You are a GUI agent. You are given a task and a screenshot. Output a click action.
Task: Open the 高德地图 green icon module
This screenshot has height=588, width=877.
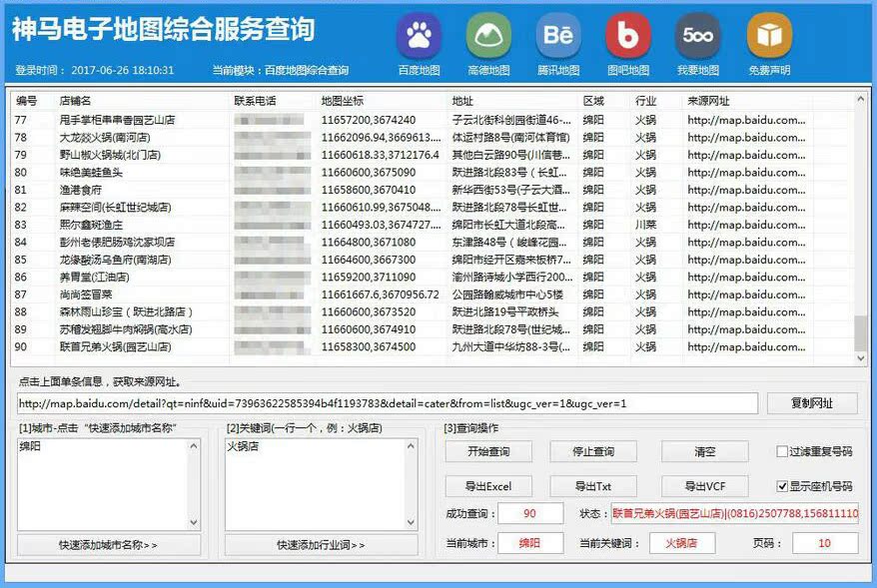click(x=488, y=36)
